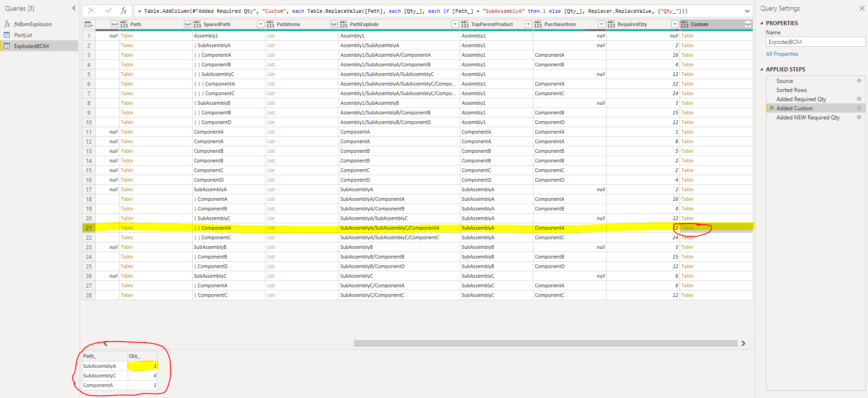Collapse the APPLIED STEPS section triangle

762,69
